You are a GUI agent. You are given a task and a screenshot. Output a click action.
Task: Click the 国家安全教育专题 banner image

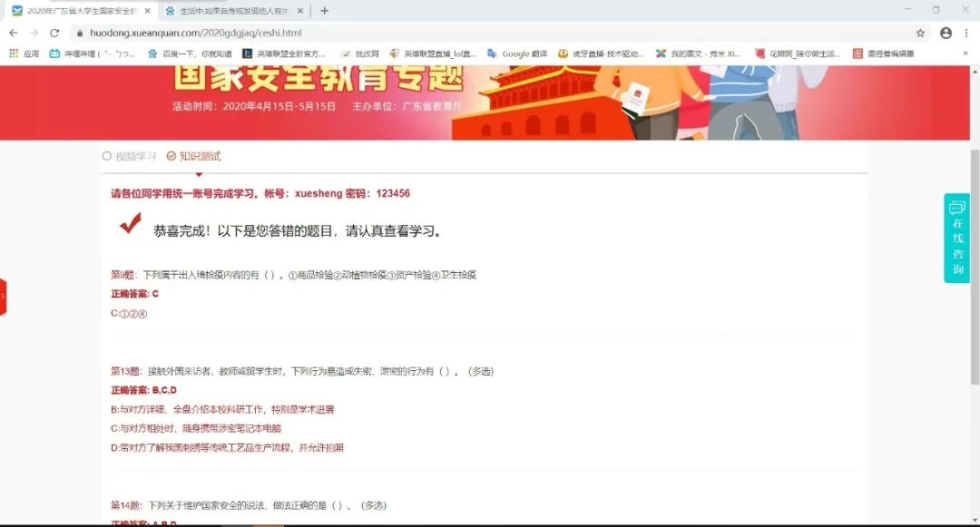pos(485,102)
